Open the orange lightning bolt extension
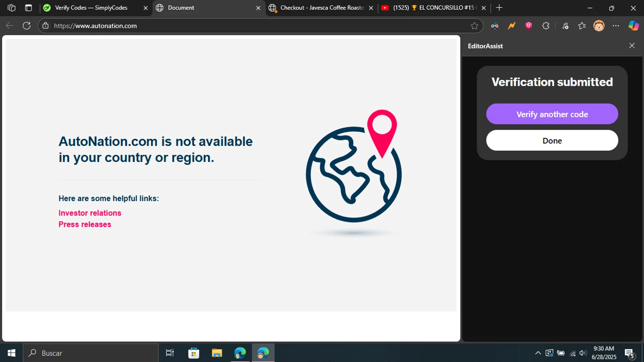The width and height of the screenshot is (644, 362). tap(511, 26)
